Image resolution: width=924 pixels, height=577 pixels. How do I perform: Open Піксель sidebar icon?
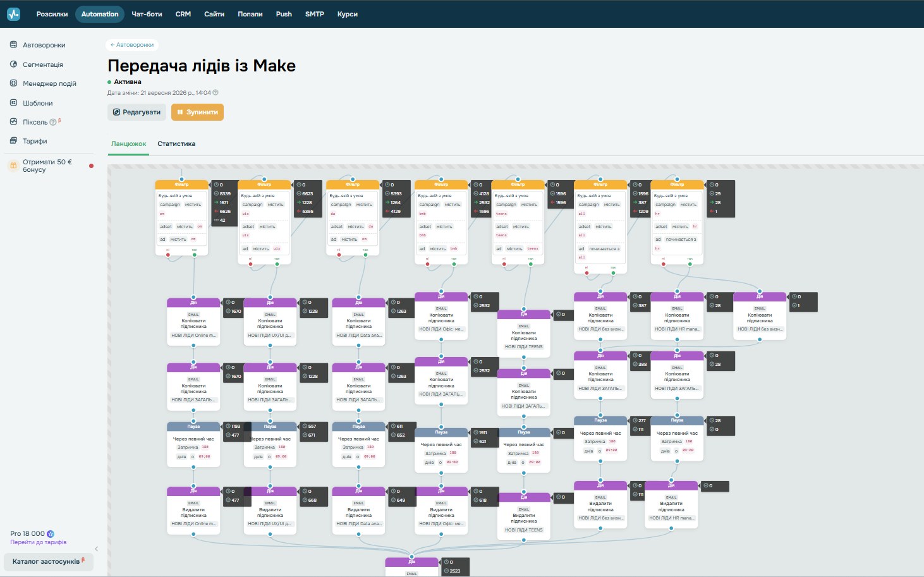[x=13, y=122]
